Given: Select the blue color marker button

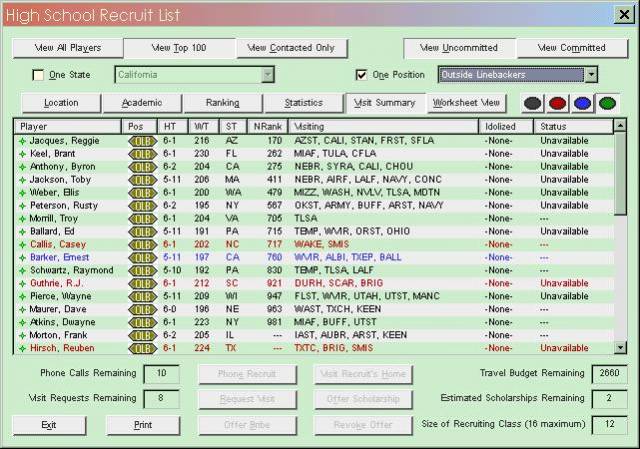Looking at the screenshot, I should 582,103.
